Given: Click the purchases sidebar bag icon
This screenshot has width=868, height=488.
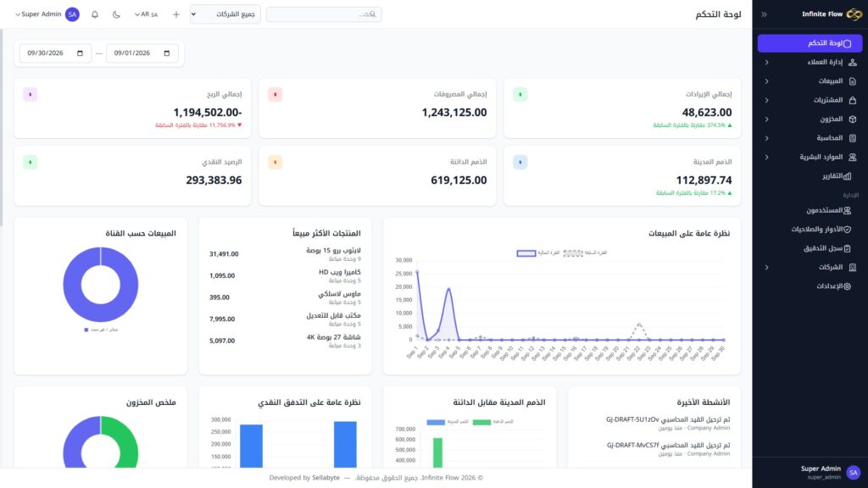Looking at the screenshot, I should (852, 100).
